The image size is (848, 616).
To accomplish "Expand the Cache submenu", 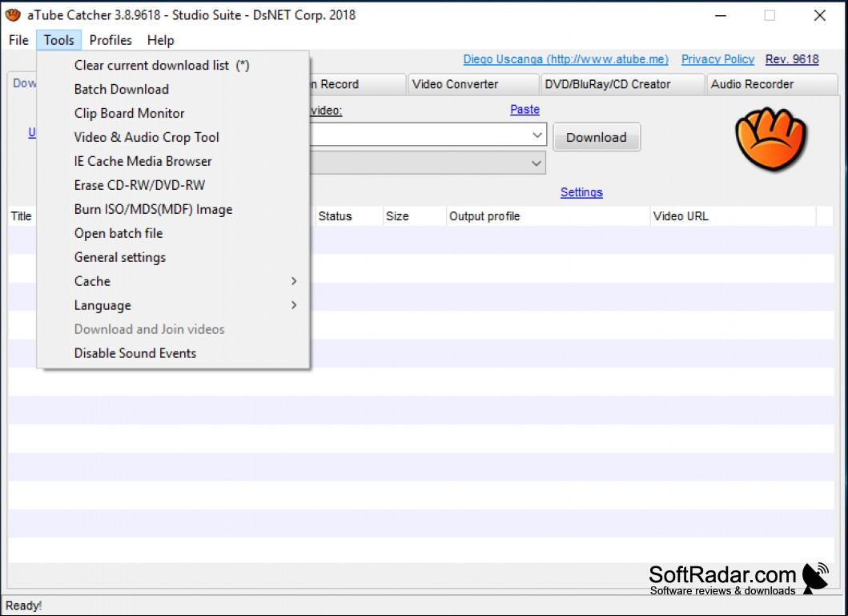I will [173, 281].
